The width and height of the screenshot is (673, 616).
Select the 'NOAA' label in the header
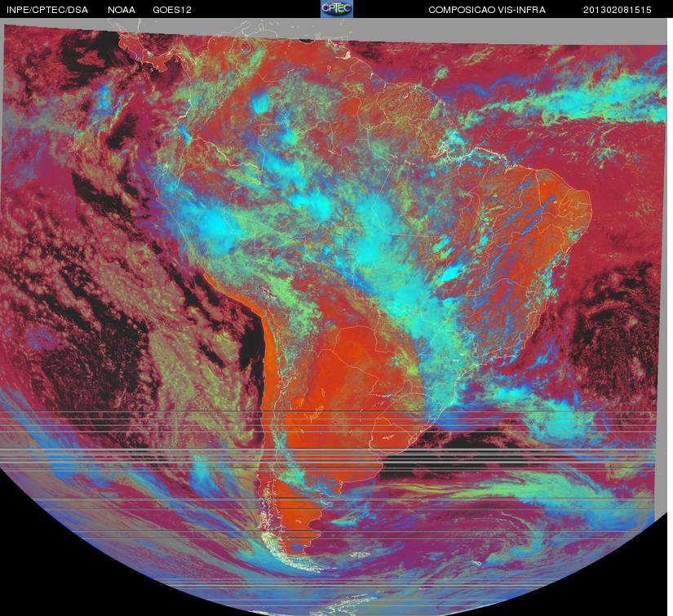(x=122, y=10)
